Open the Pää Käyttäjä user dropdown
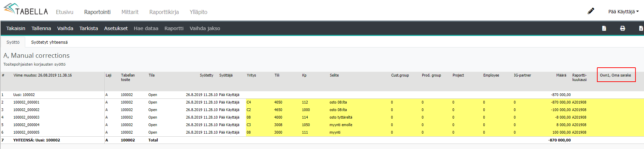The height and width of the screenshot is (149, 644). [x=623, y=12]
